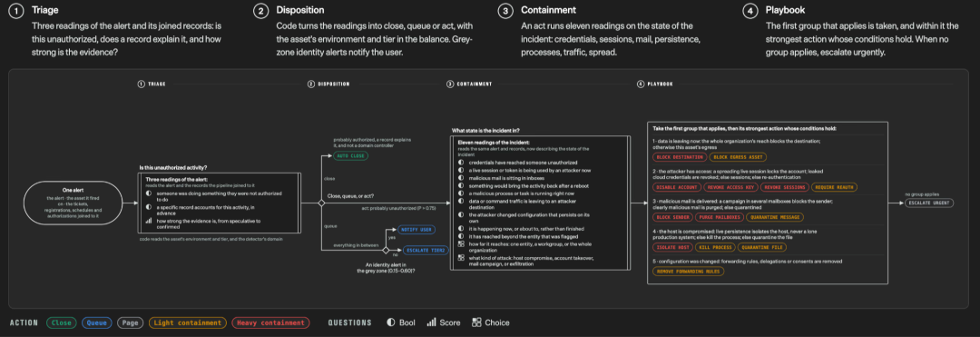This screenshot has height=337, width=980.
Task: Click the Bool half-circle icon in the legend
Action: pyautogui.click(x=390, y=322)
